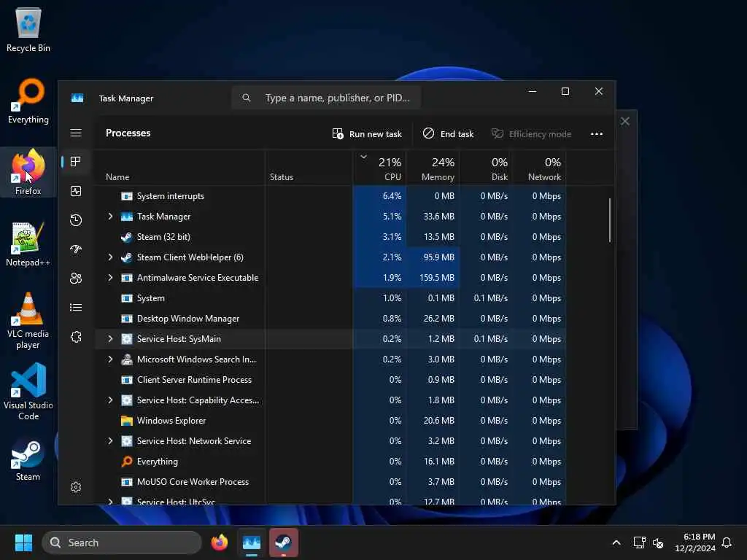Screen dimensions: 747x560
Task: Select the System process row
Action: (330, 297)
